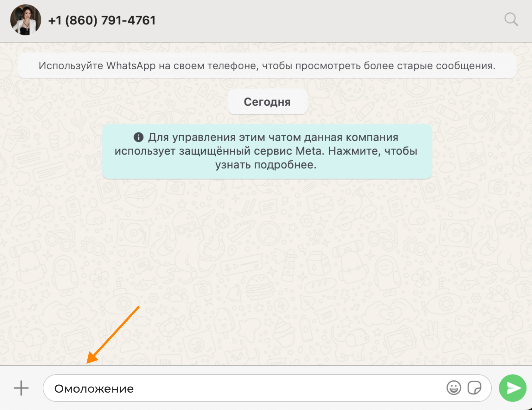Click the older messages WhatsApp phone notice
532x410 pixels.
[267, 66]
